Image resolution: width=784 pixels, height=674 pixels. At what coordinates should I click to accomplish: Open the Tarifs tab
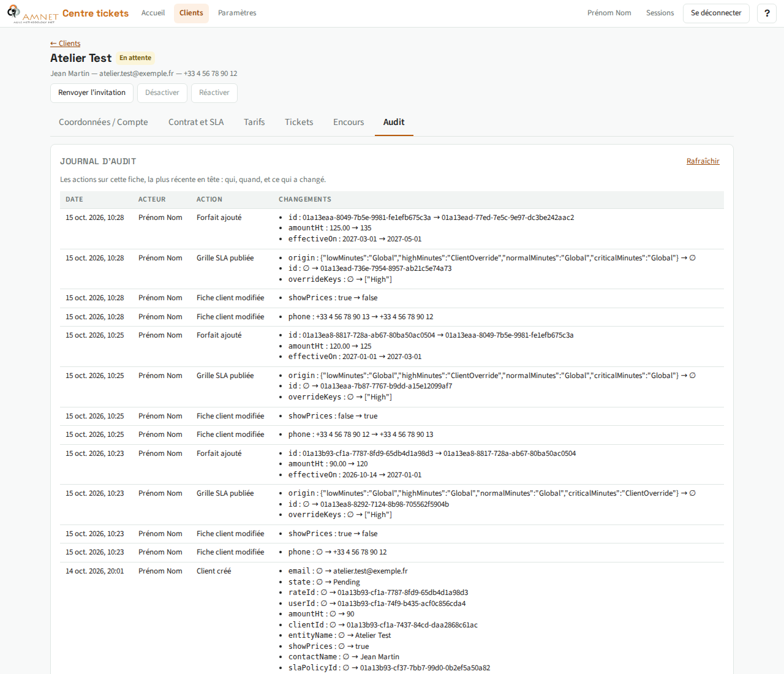pyautogui.click(x=254, y=123)
